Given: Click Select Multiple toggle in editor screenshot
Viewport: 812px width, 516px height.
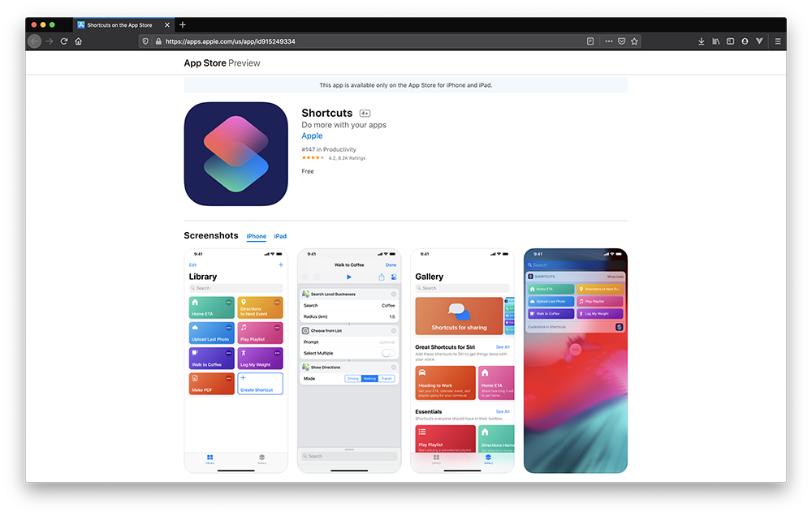Looking at the screenshot, I should tap(388, 353).
